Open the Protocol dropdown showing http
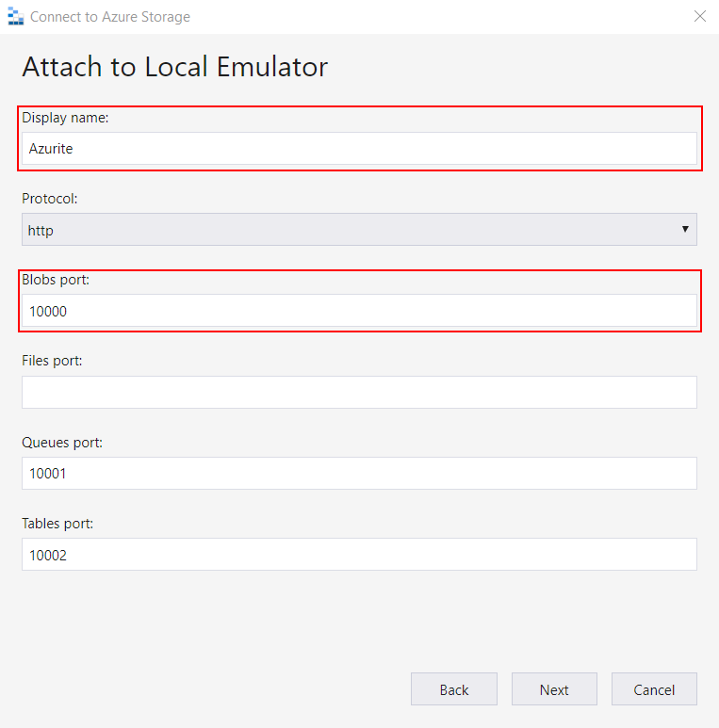The width and height of the screenshot is (719, 728). point(359,230)
